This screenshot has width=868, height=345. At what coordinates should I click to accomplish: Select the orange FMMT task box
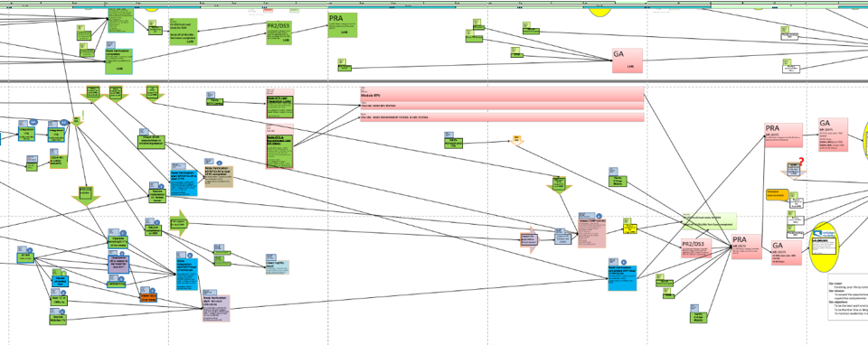point(149,297)
